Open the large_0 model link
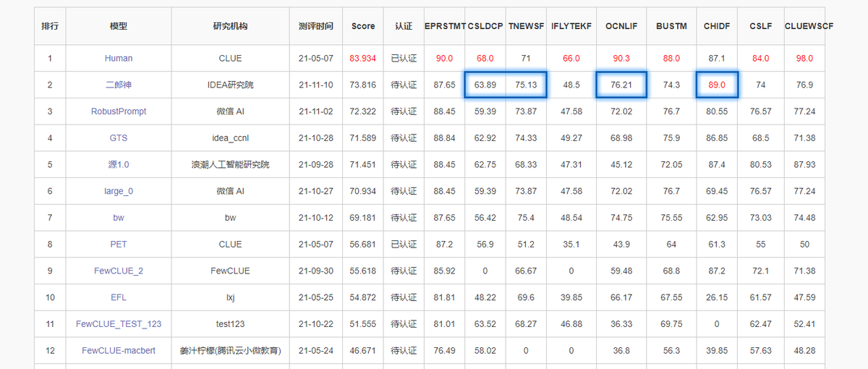The height and width of the screenshot is (369, 868). click(x=119, y=191)
